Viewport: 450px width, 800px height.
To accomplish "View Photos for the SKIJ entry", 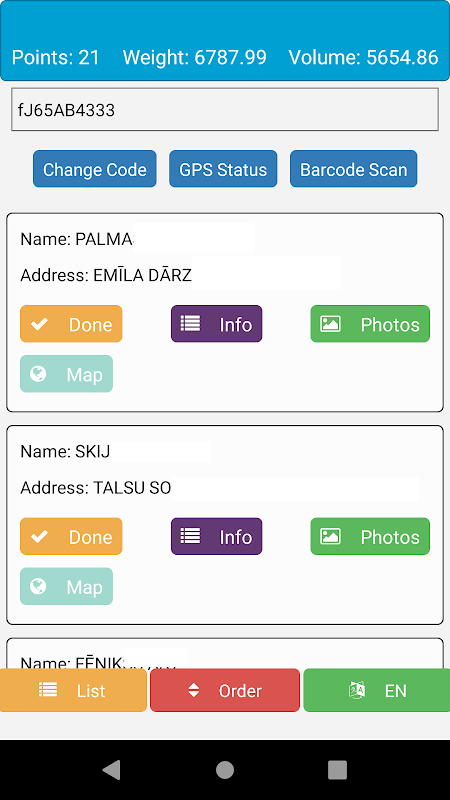I will [x=370, y=536].
